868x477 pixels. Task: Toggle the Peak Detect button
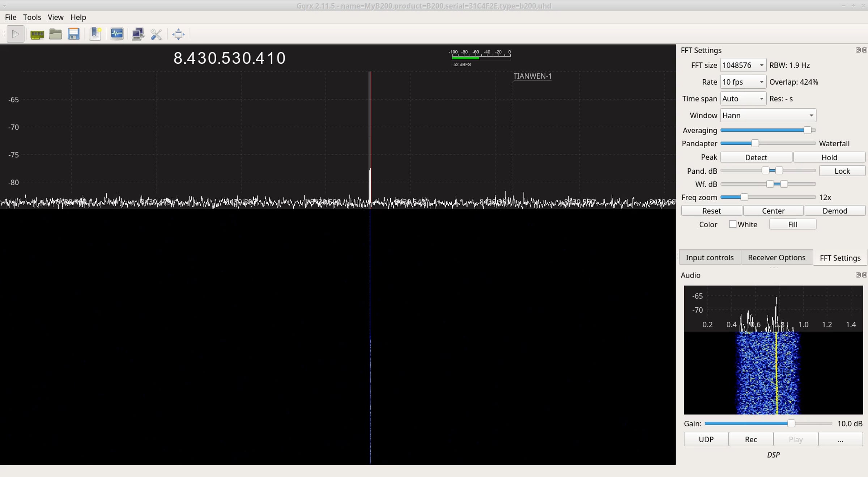756,157
